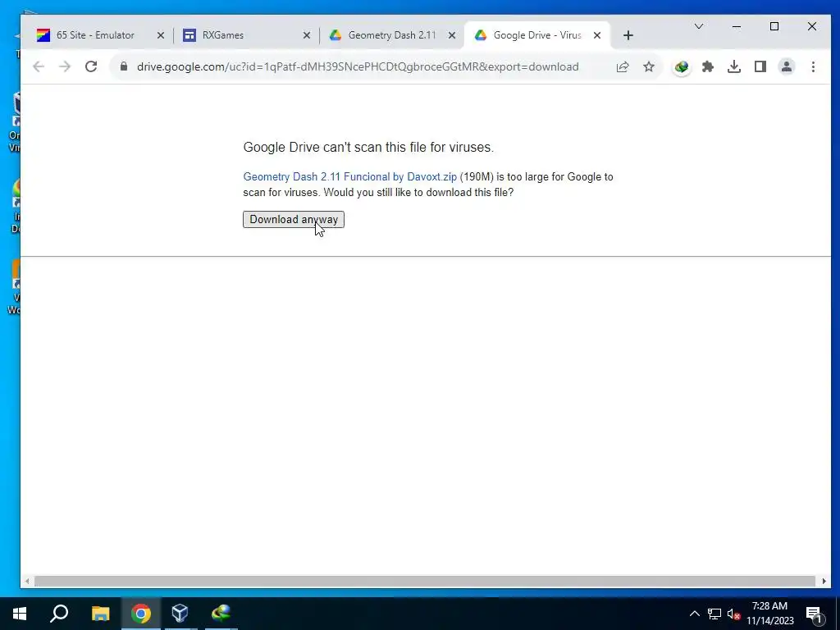Switch to the Geometry Dash 2.11 tab
Image resolution: width=840 pixels, height=630 pixels.
392,35
